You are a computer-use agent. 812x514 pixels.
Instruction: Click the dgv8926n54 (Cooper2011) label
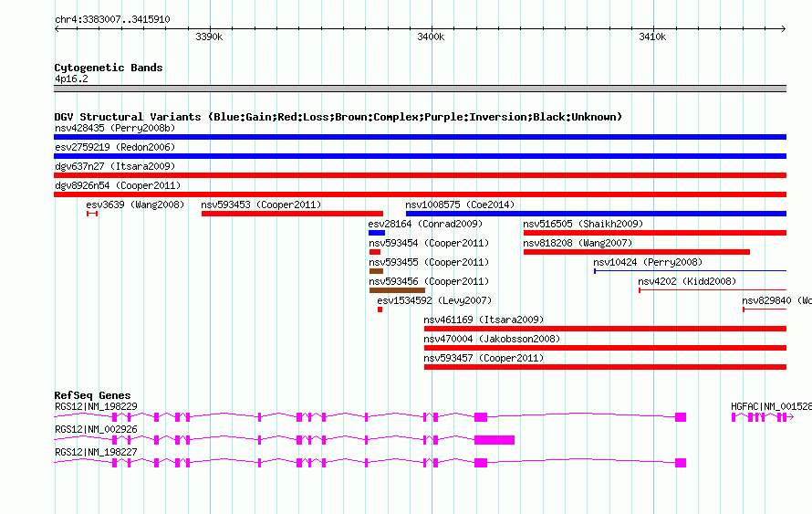118,185
